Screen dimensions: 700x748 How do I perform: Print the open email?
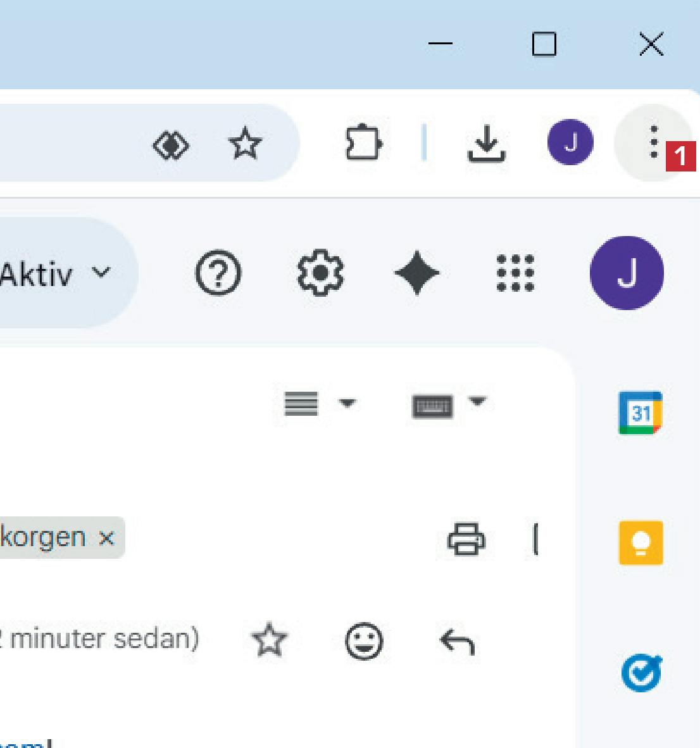pyautogui.click(x=466, y=539)
